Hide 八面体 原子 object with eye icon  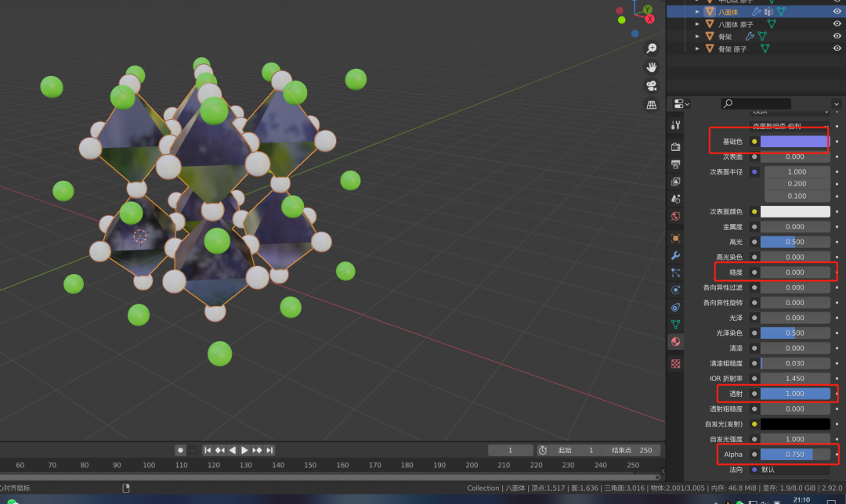tap(837, 23)
